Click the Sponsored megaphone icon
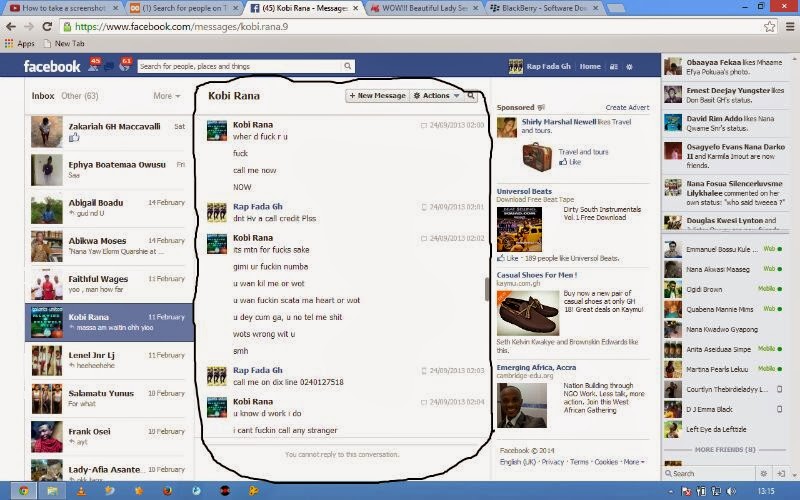This screenshot has height=500, width=800. [541, 107]
